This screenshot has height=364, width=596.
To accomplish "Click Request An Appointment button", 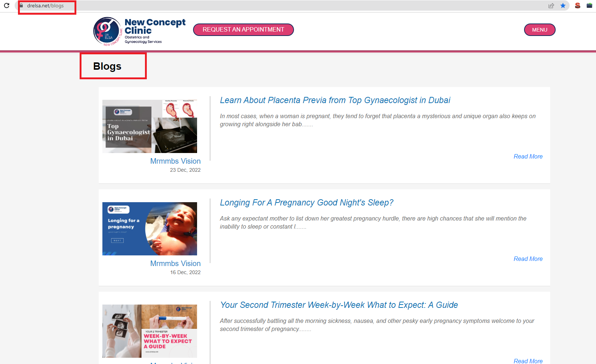I will coord(243,30).
